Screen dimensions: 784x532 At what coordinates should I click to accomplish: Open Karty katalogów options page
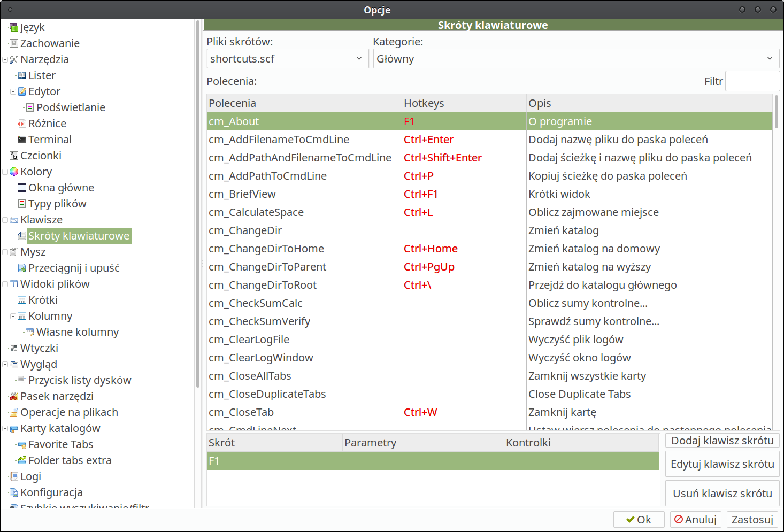[x=60, y=428]
